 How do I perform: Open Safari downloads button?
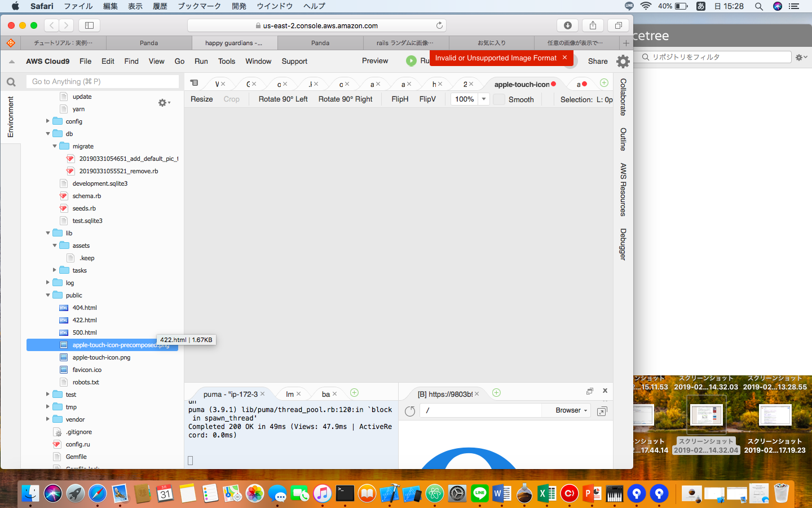click(567, 25)
